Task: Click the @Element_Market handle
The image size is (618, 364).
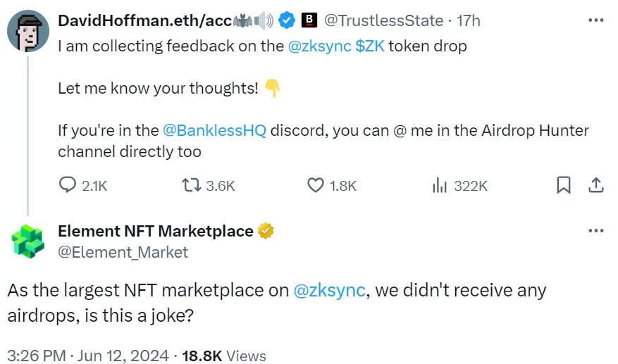Action: click(x=123, y=251)
